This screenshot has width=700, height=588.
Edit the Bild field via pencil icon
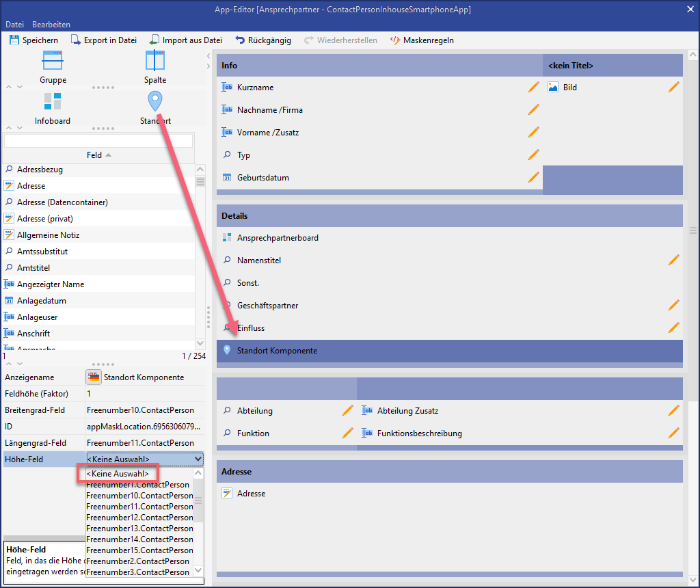click(x=673, y=88)
